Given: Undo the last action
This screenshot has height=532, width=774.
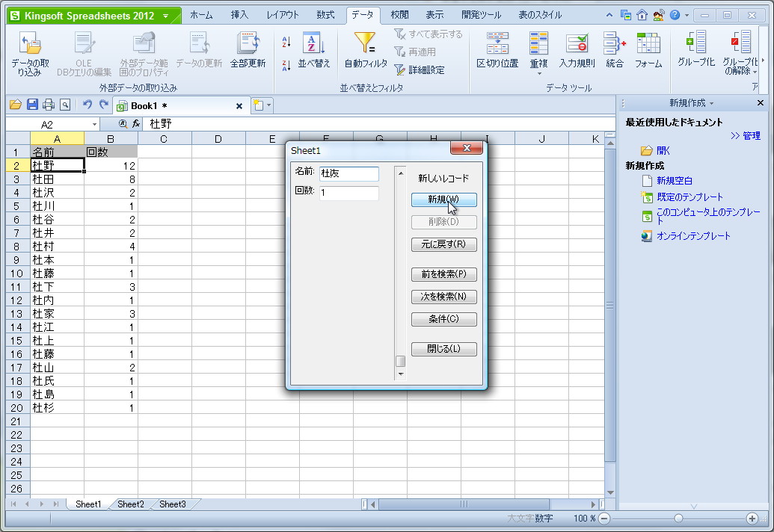Looking at the screenshot, I should (87, 105).
